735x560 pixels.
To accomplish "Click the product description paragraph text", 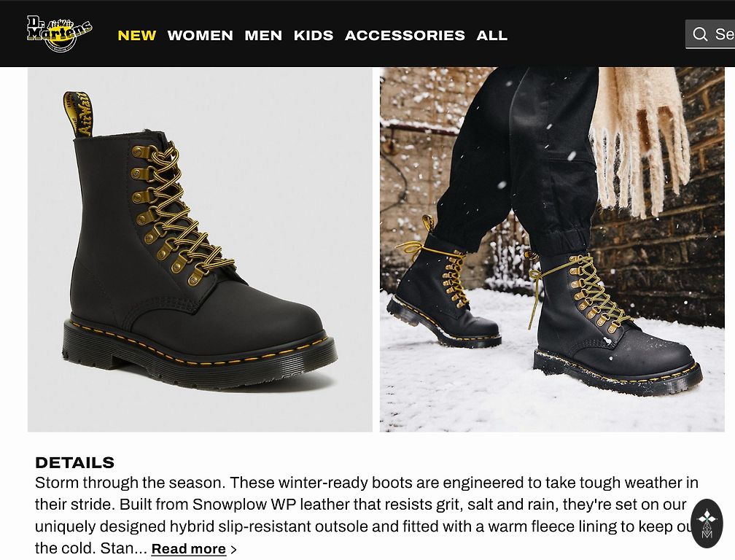I will 367,515.
